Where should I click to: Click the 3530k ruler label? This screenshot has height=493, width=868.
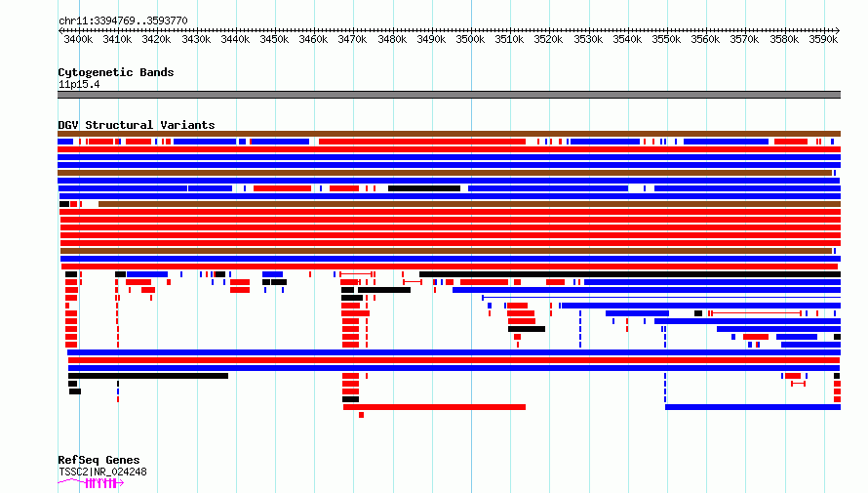tap(588, 39)
